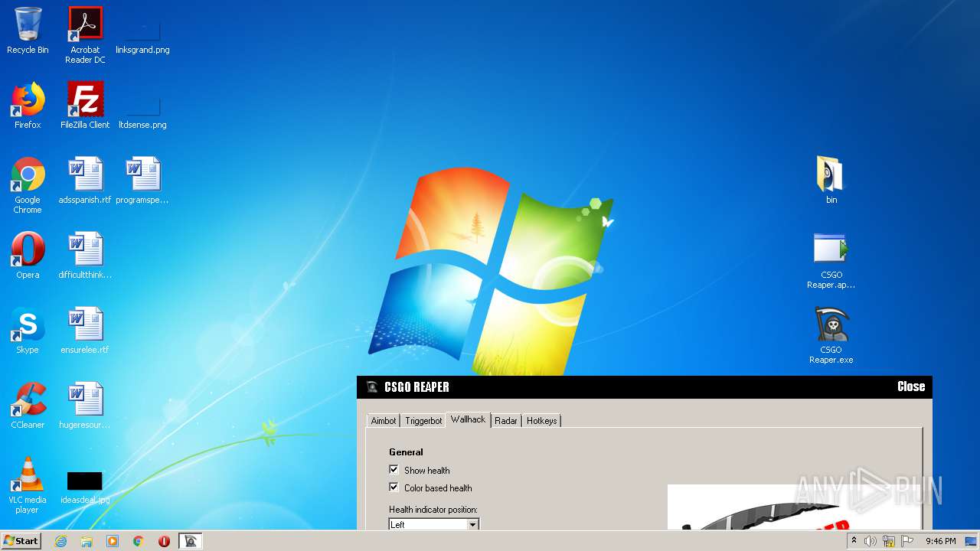Open Windows Explorer taskbar icon
This screenshot has height=551, width=980.
pyautogui.click(x=87, y=541)
